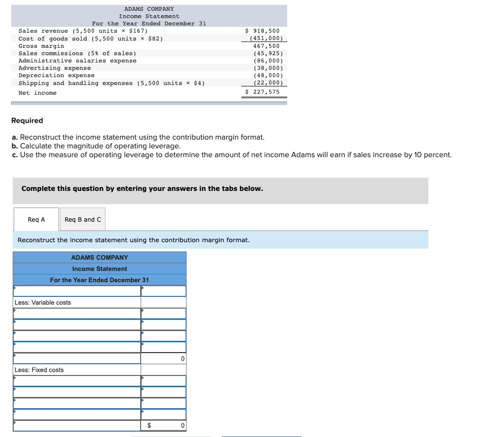This screenshot has height=437, width=504.
Task: Open the label dropdown in the second variable cost row
Action: tap(76, 324)
